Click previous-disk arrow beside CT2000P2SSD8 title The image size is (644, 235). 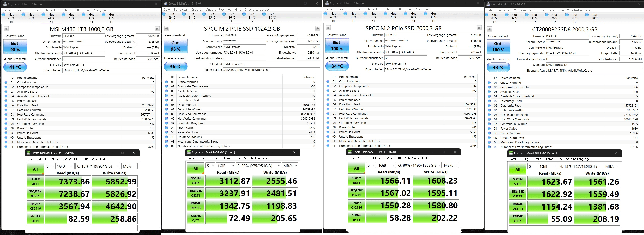pyautogui.click(x=490, y=29)
